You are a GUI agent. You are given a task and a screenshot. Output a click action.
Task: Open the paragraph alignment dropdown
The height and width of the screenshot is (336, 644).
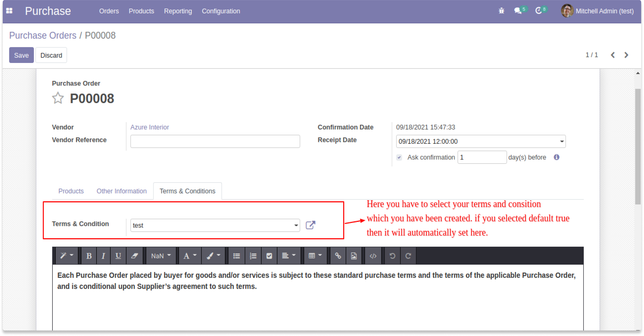tap(289, 256)
